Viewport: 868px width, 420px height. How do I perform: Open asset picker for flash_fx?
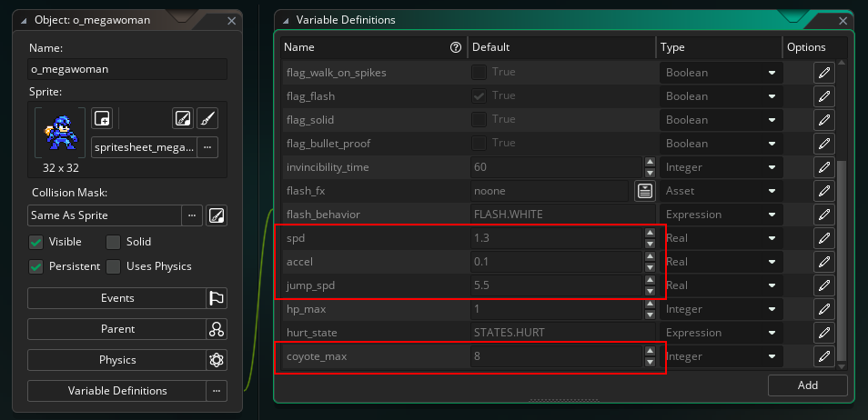645,191
